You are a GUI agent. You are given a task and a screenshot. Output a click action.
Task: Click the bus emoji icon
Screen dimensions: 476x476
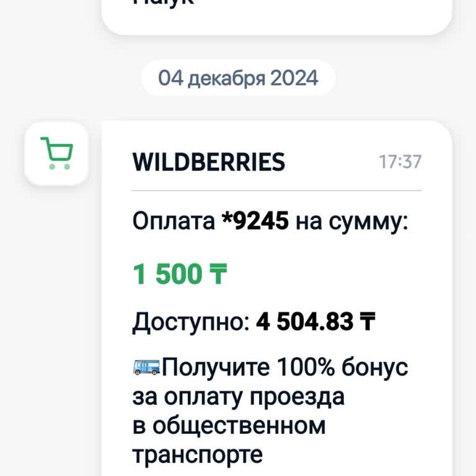(146, 368)
